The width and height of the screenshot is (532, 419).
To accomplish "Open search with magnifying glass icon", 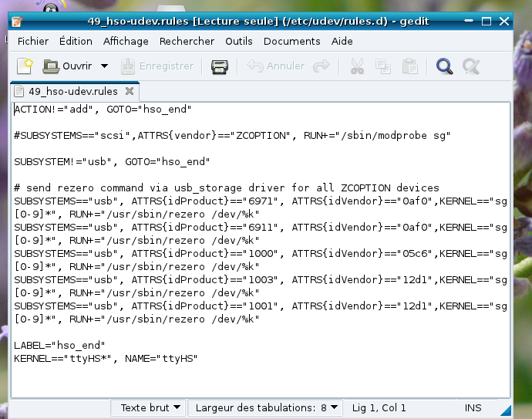I will (444, 66).
